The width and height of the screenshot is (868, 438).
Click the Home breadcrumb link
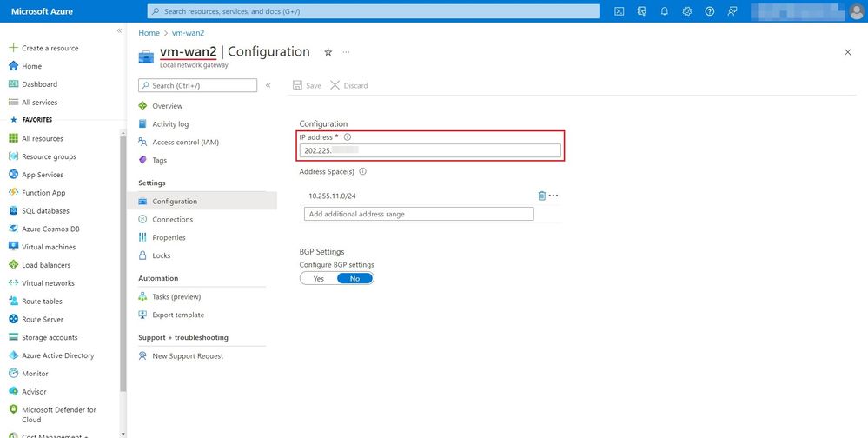149,33
